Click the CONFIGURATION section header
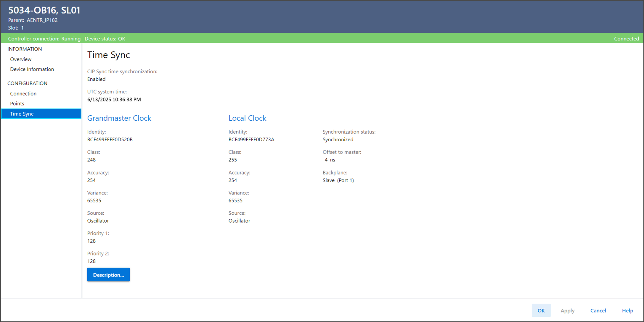The image size is (644, 322). pyautogui.click(x=27, y=83)
